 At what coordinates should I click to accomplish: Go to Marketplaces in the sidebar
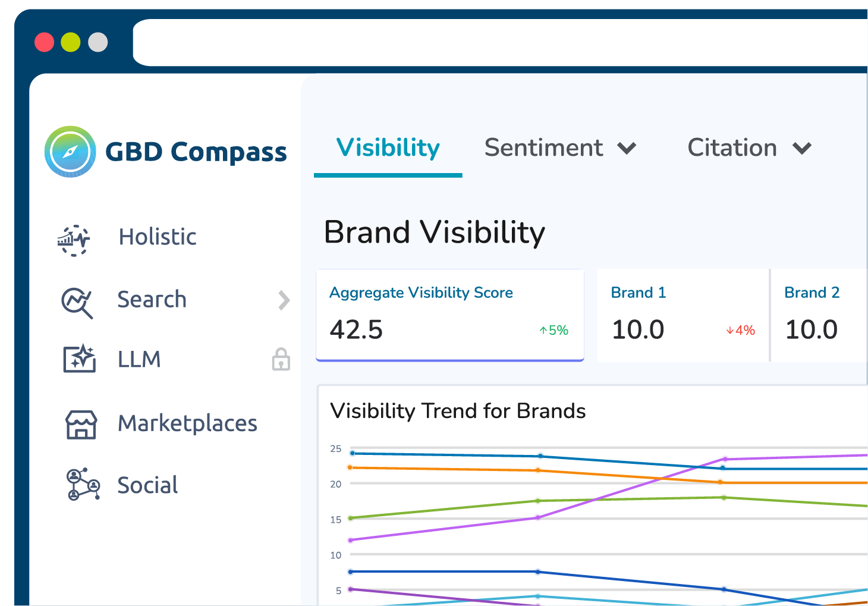(x=187, y=423)
